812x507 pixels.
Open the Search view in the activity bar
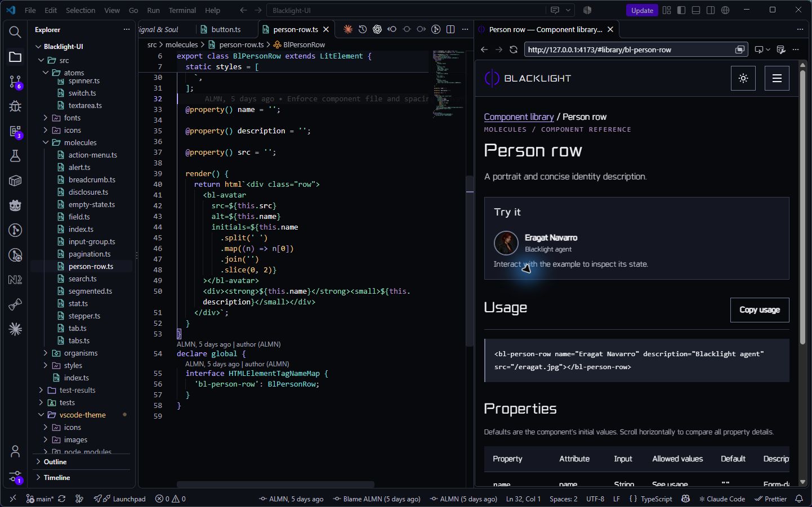pos(15,32)
